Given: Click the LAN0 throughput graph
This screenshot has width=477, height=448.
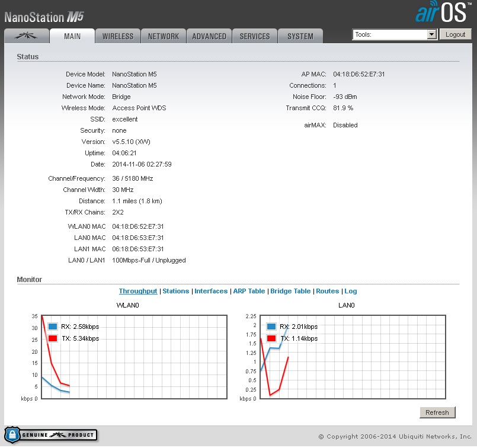Looking at the screenshot, I should (353, 357).
